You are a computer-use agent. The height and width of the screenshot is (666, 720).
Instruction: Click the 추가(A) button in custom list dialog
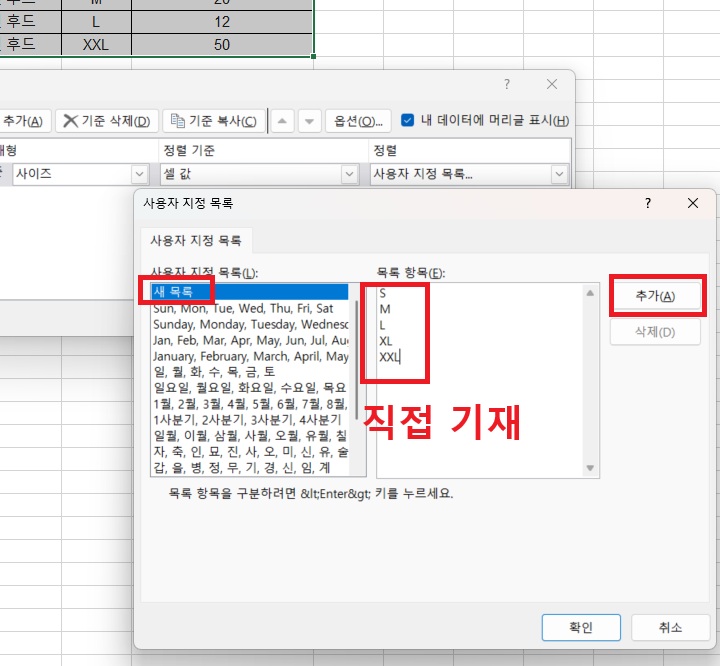coord(655,296)
